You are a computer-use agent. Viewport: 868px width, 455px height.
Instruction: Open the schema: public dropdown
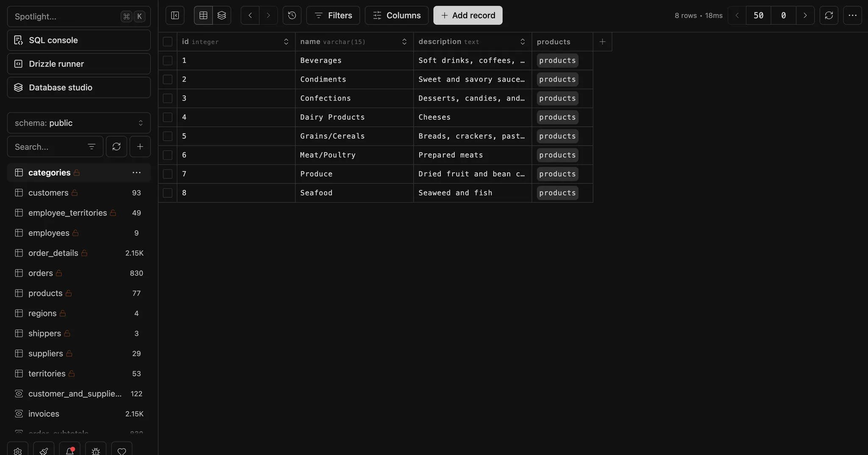pos(79,123)
